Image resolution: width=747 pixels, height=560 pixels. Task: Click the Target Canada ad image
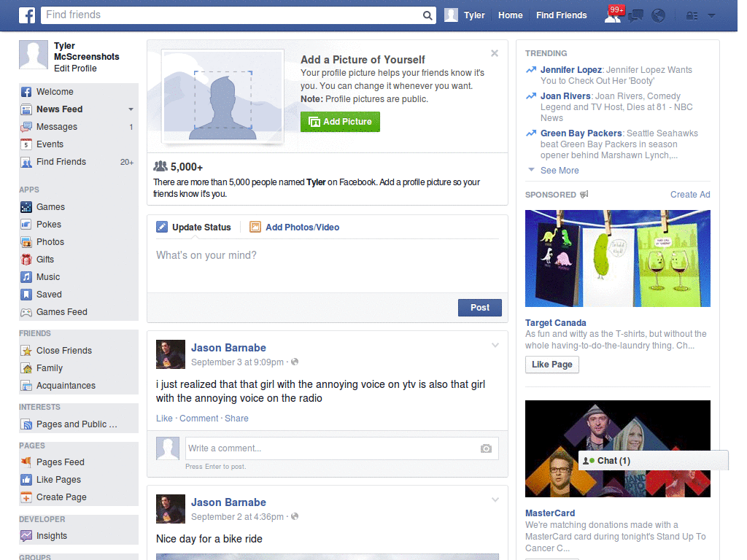pos(617,259)
